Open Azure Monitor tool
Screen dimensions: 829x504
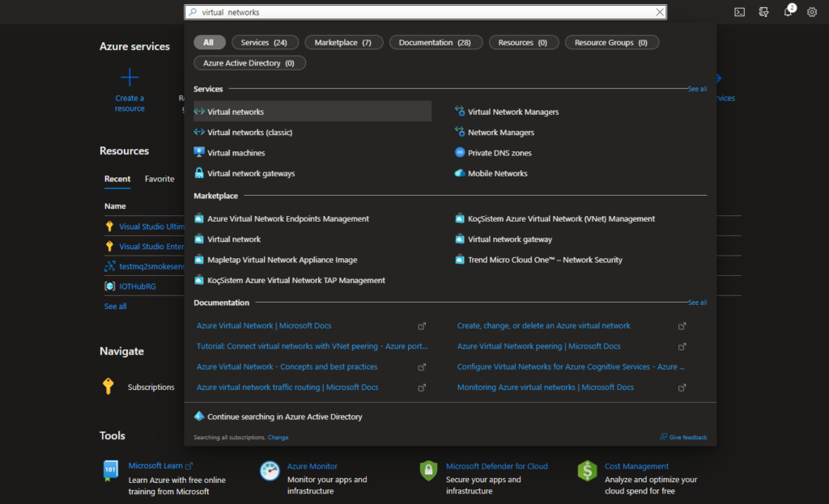click(x=312, y=467)
